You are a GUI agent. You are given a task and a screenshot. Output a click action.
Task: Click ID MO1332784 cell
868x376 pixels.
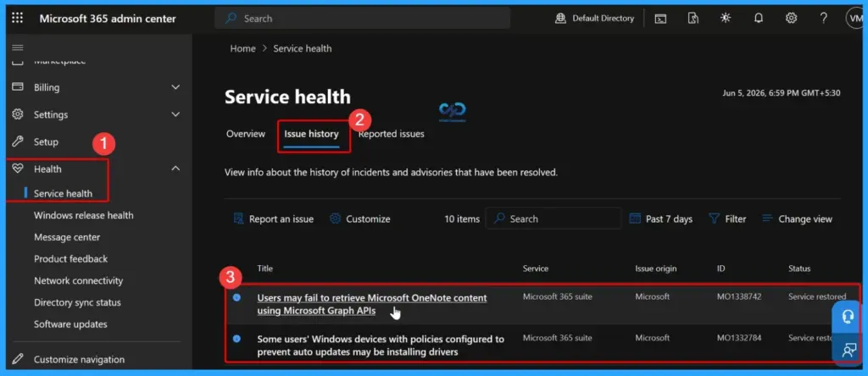point(739,337)
